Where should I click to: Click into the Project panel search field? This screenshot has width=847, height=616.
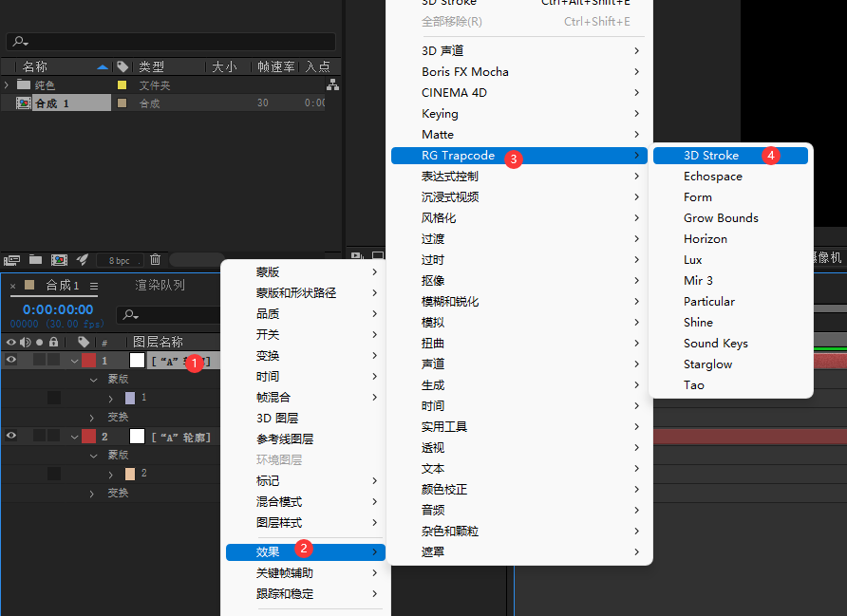click(171, 42)
